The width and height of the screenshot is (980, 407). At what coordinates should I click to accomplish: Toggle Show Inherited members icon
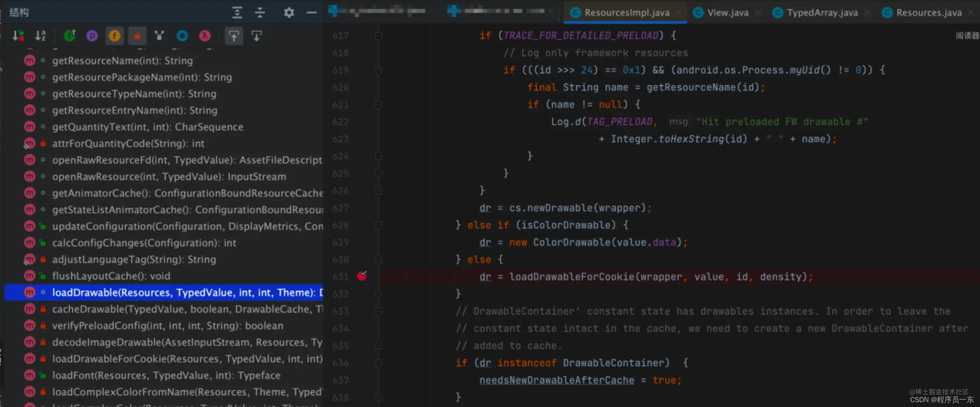coord(70,36)
